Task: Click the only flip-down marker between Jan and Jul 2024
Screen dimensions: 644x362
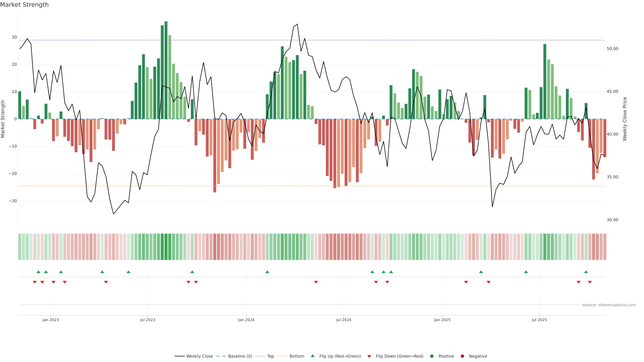Action: [316, 282]
